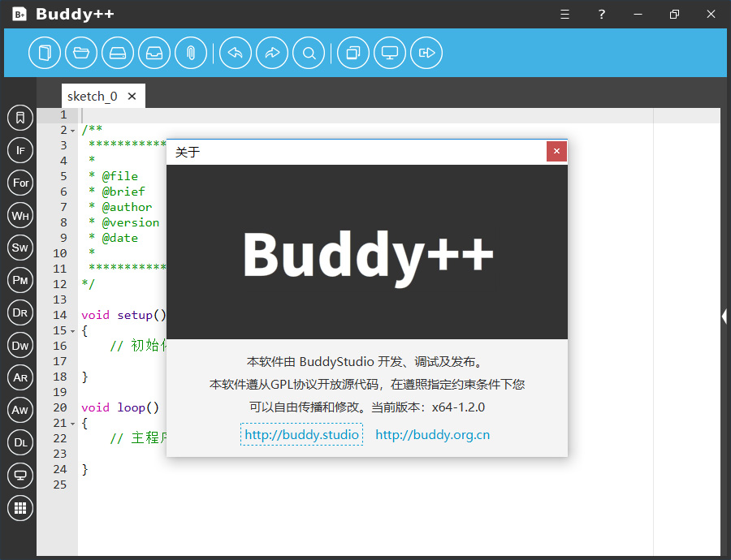Click the DR sidebar button

(20, 312)
